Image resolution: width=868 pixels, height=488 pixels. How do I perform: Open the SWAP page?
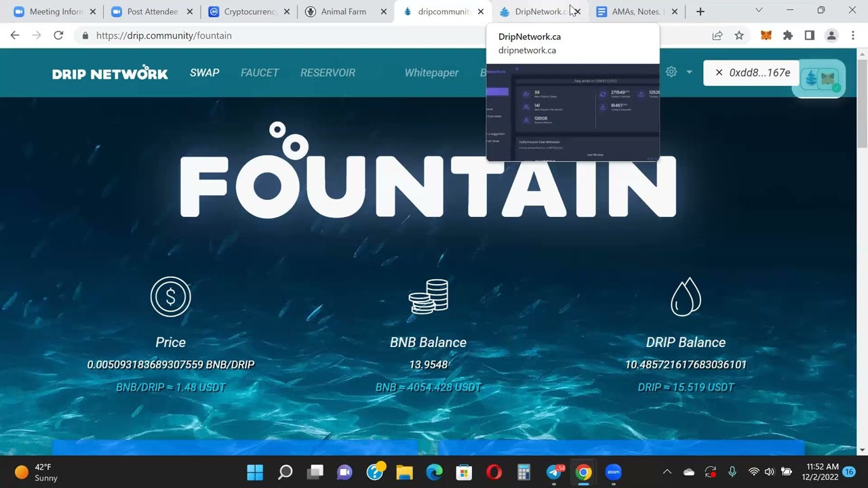click(x=204, y=73)
